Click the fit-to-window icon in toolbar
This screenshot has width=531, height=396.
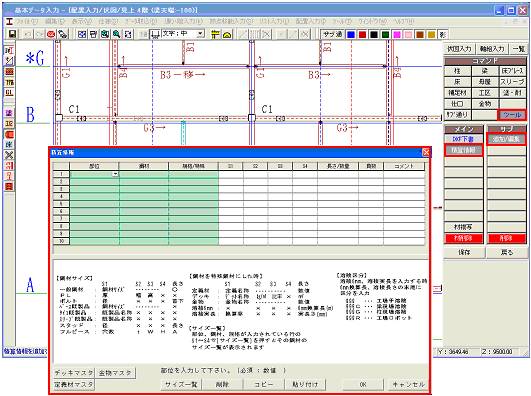[128, 34]
